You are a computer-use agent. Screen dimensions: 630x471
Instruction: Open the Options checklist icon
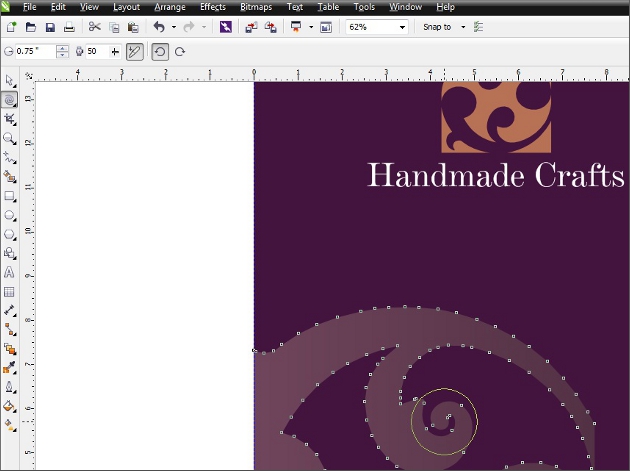[x=478, y=27]
